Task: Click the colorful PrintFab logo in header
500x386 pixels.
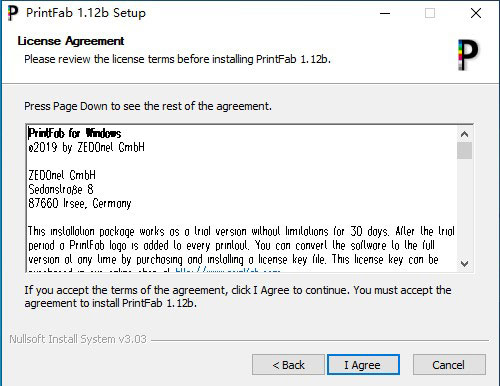Action: [x=468, y=55]
